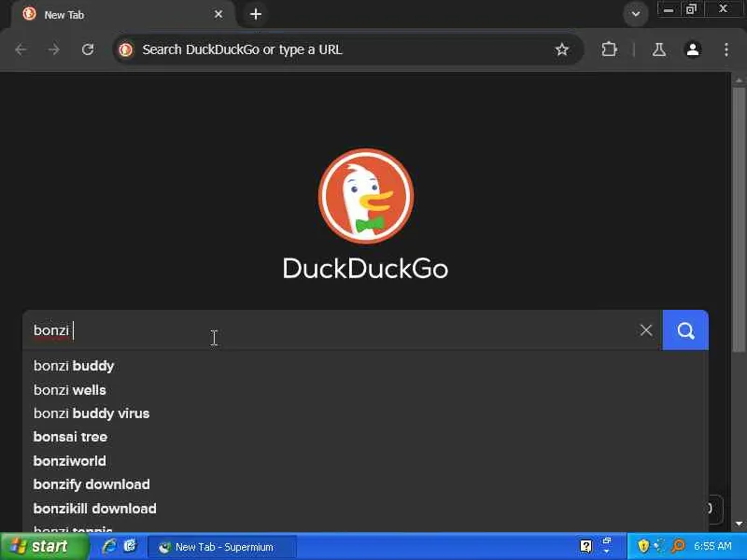Viewport: 747px width, 560px height.
Task: Open a new tab with the plus button
Action: click(256, 14)
